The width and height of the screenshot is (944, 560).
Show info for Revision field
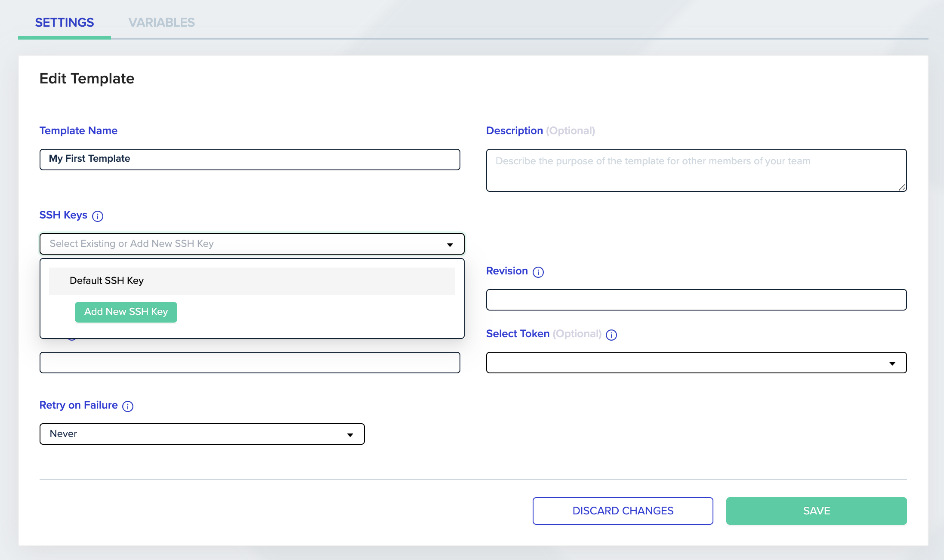click(x=538, y=272)
